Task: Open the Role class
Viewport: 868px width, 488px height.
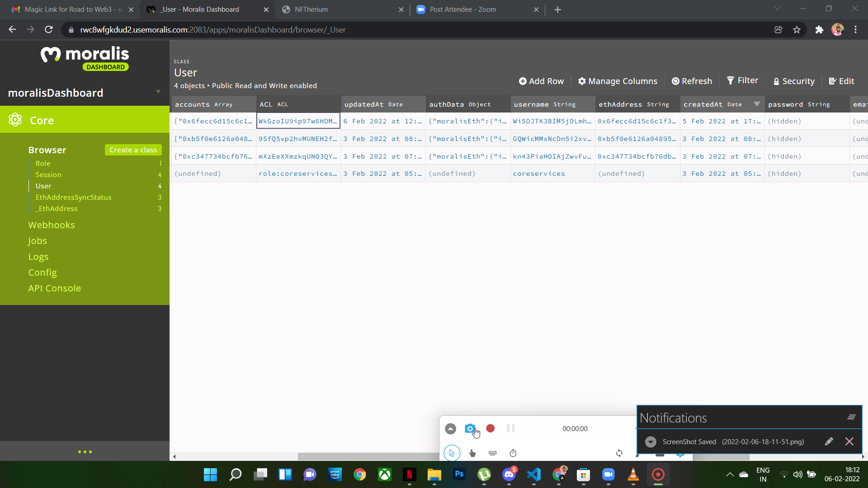Action: (43, 164)
